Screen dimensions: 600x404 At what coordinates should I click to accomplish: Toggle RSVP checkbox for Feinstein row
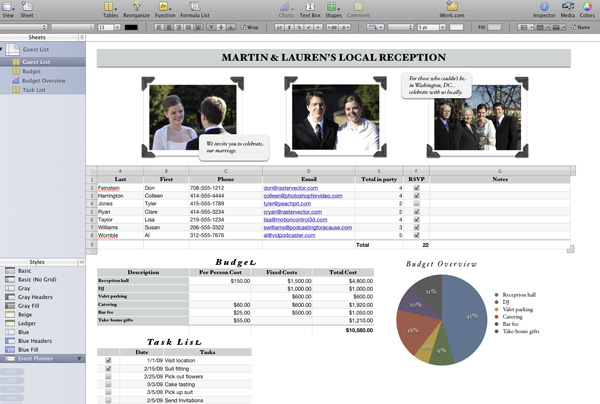(416, 188)
